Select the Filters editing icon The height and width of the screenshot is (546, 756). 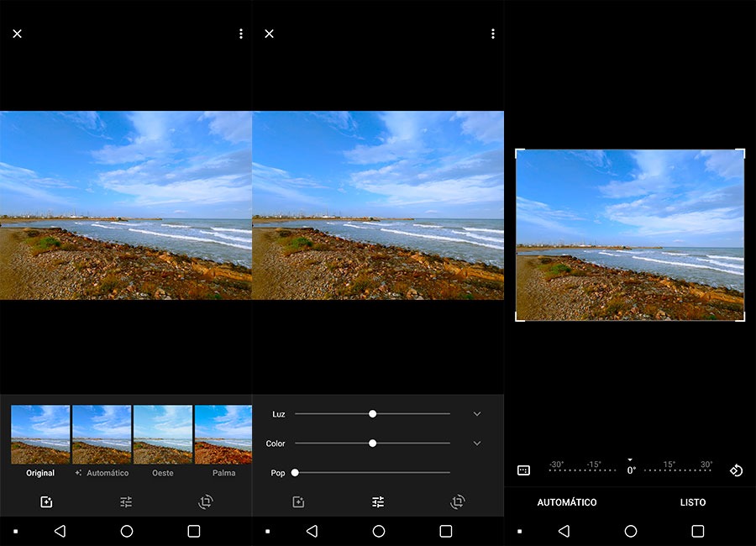coord(45,501)
